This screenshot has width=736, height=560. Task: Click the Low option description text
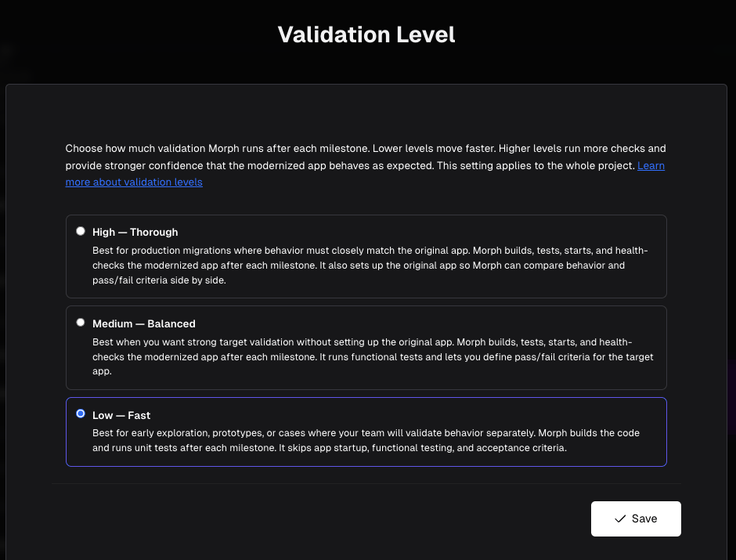pos(366,440)
